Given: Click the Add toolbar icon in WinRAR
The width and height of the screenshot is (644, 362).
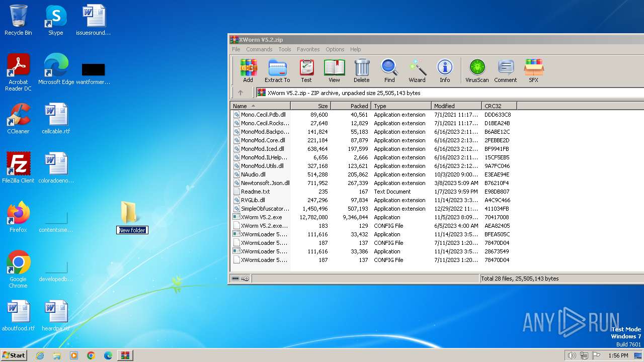Looking at the screenshot, I should coord(248,70).
